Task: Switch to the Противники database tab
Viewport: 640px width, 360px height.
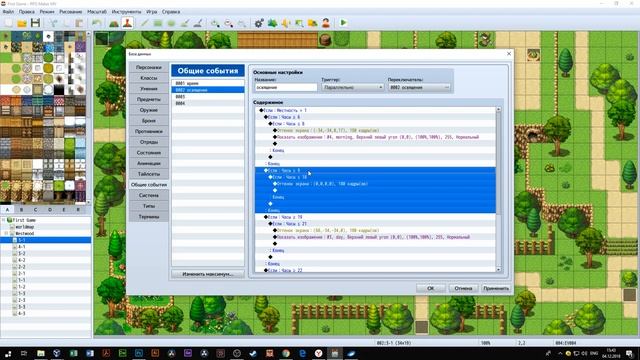Action: tap(149, 131)
